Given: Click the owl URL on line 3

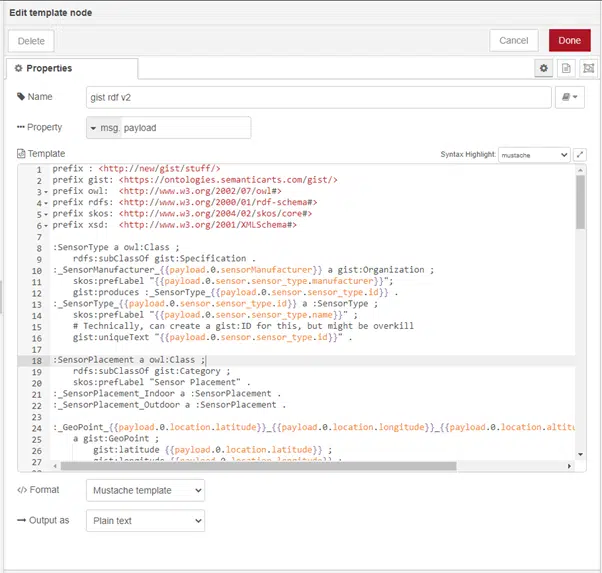Looking at the screenshot, I should point(200,191).
